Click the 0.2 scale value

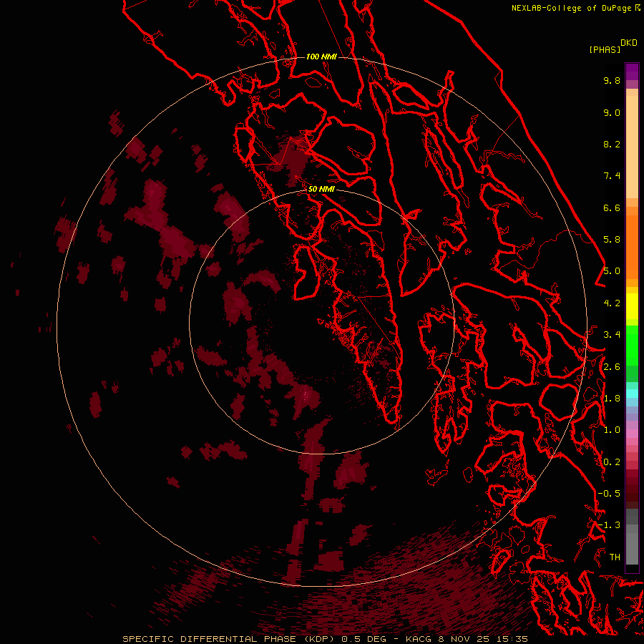pyautogui.click(x=612, y=462)
